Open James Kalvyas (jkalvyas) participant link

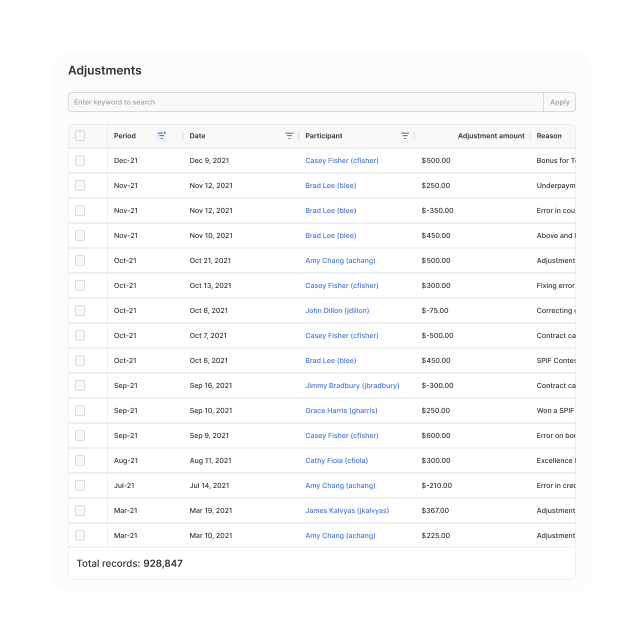347,510
